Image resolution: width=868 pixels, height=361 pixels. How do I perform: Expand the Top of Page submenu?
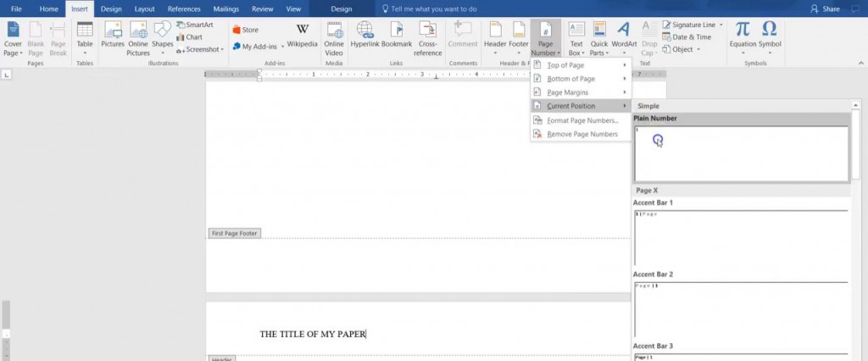point(581,65)
